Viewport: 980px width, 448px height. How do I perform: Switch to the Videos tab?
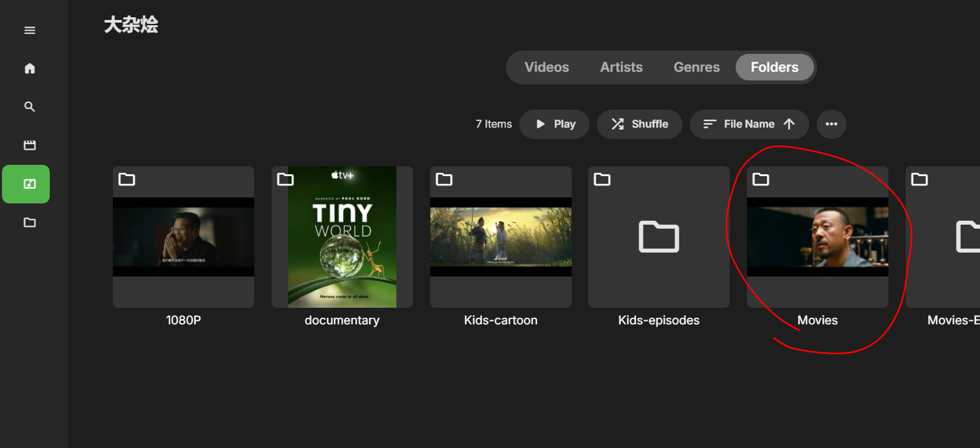pyautogui.click(x=546, y=67)
